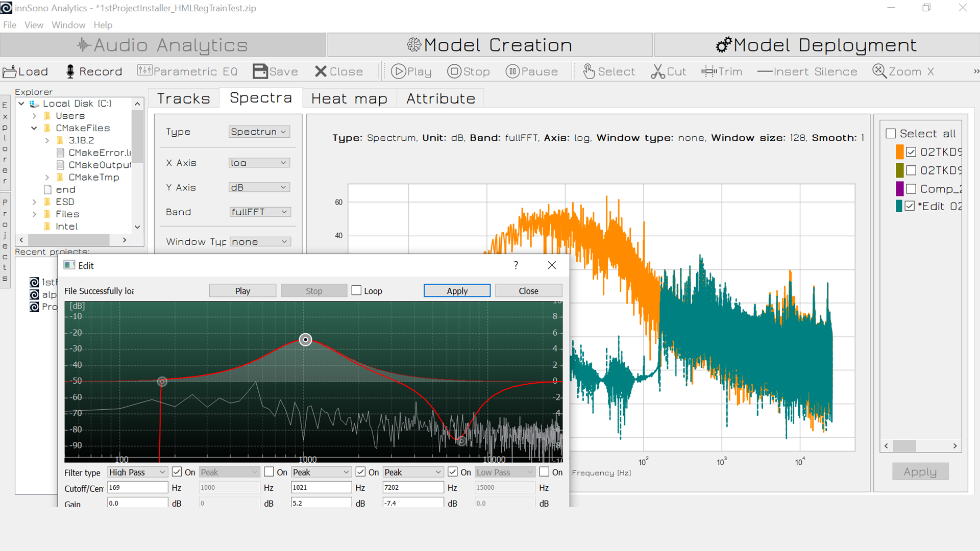Expand the ESD folder
Image resolution: width=980 pixels, height=551 pixels.
point(34,202)
